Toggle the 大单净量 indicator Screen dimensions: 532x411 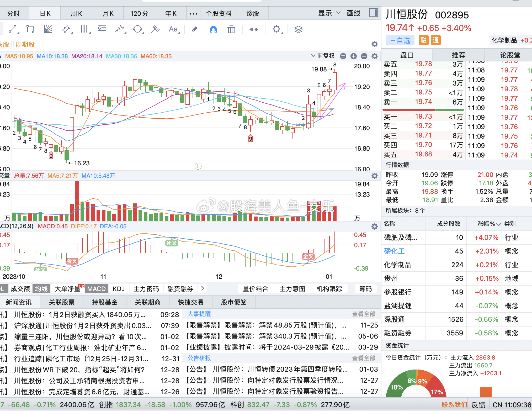click(x=67, y=289)
